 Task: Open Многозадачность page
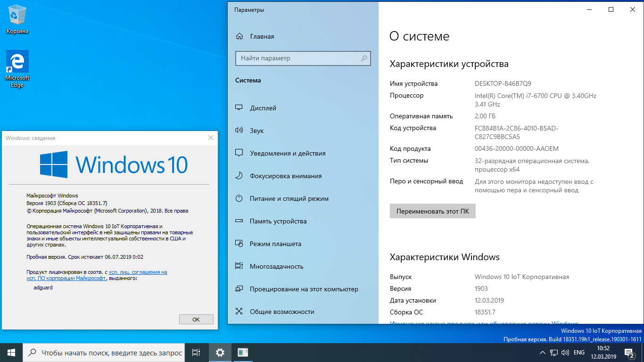[303, 266]
